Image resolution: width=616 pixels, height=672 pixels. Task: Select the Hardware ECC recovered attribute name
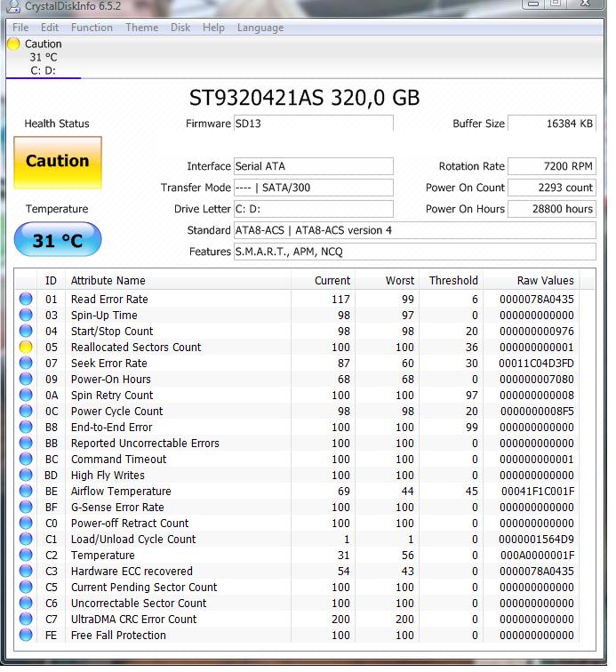coord(132,571)
